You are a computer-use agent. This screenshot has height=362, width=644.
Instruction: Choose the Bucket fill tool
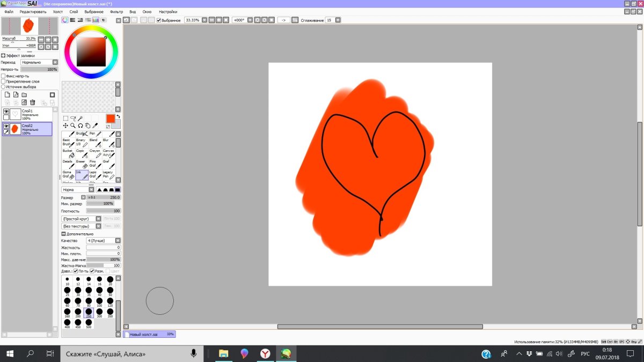[68, 154]
